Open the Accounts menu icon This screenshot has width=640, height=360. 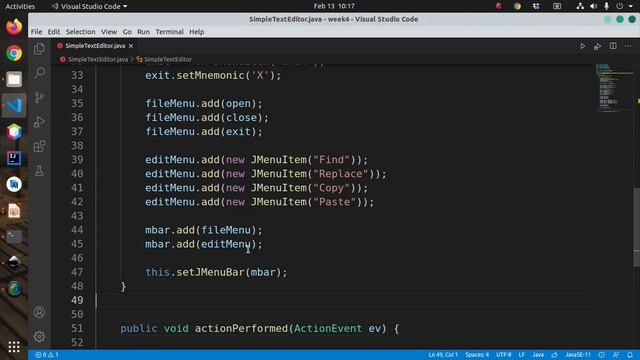coord(39,312)
